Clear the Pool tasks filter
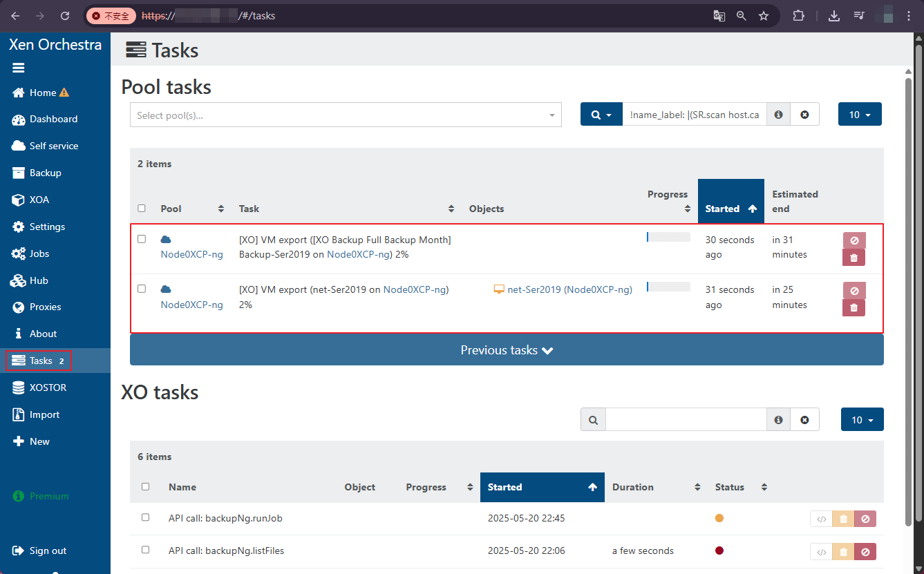Viewport: 924px width, 574px height. [804, 115]
